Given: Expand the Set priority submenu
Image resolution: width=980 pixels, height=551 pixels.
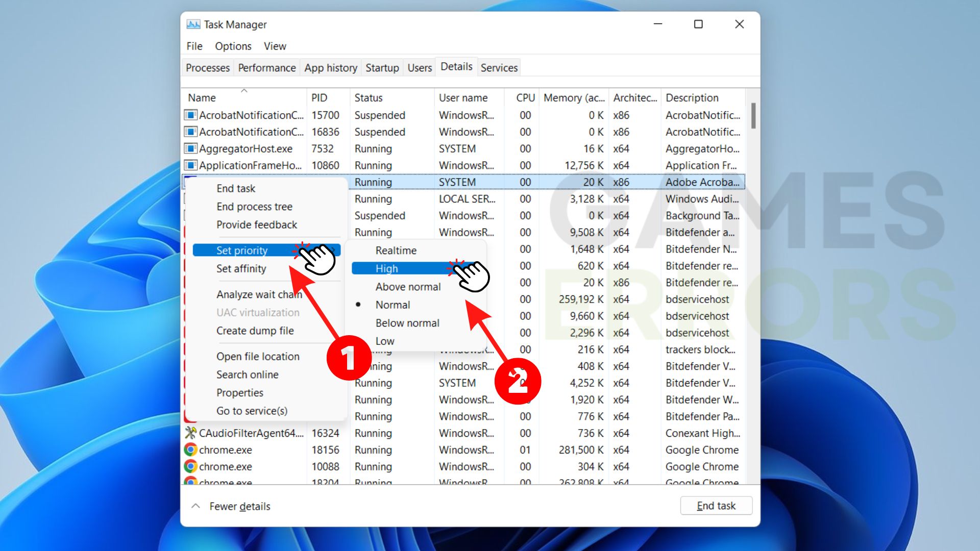Looking at the screenshot, I should 242,251.
